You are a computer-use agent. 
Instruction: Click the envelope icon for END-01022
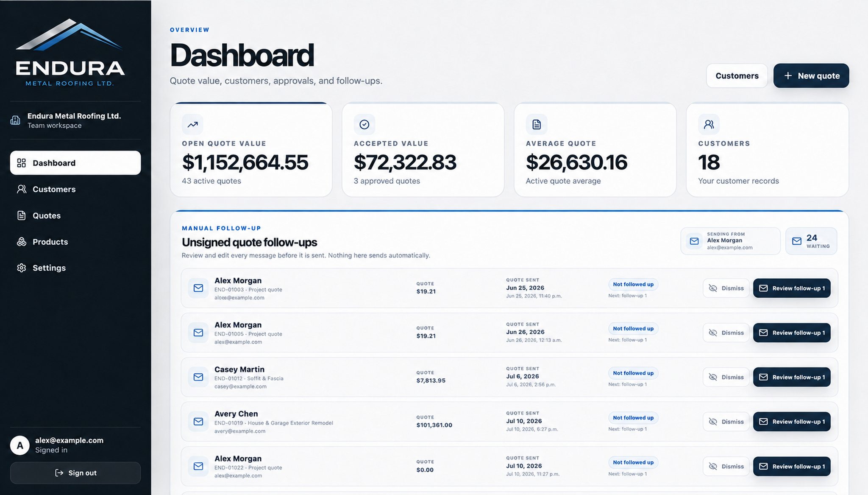(198, 466)
